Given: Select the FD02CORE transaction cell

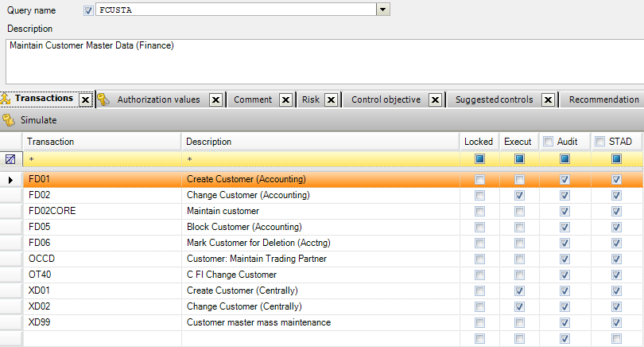Looking at the screenshot, I should tap(102, 212).
